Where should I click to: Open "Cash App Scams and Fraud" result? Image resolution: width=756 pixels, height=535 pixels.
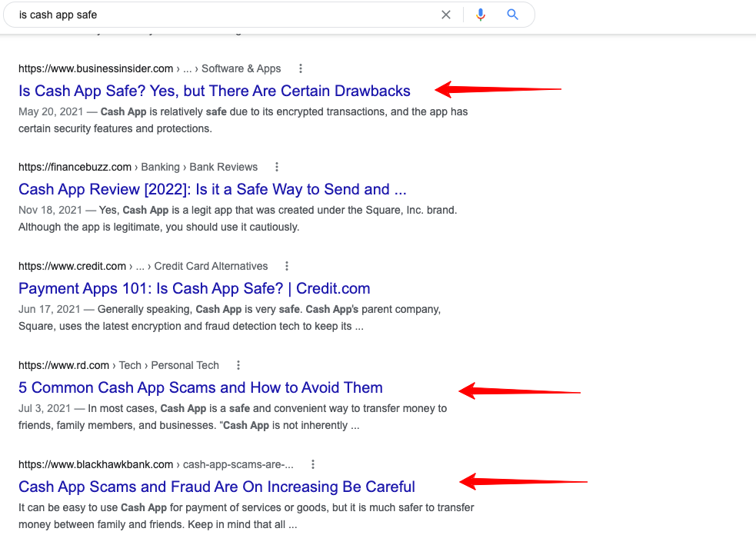tap(217, 487)
